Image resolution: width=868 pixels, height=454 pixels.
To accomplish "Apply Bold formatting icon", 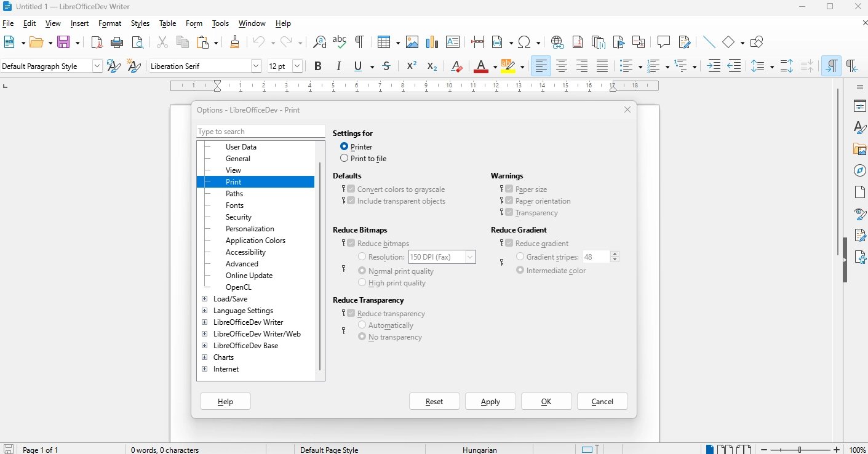I will pos(318,66).
